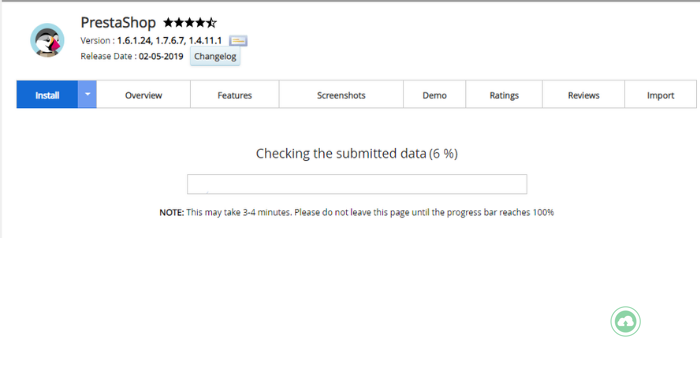700x375 pixels.
Task: Click the green cloud upload icon
Action: coord(625,321)
